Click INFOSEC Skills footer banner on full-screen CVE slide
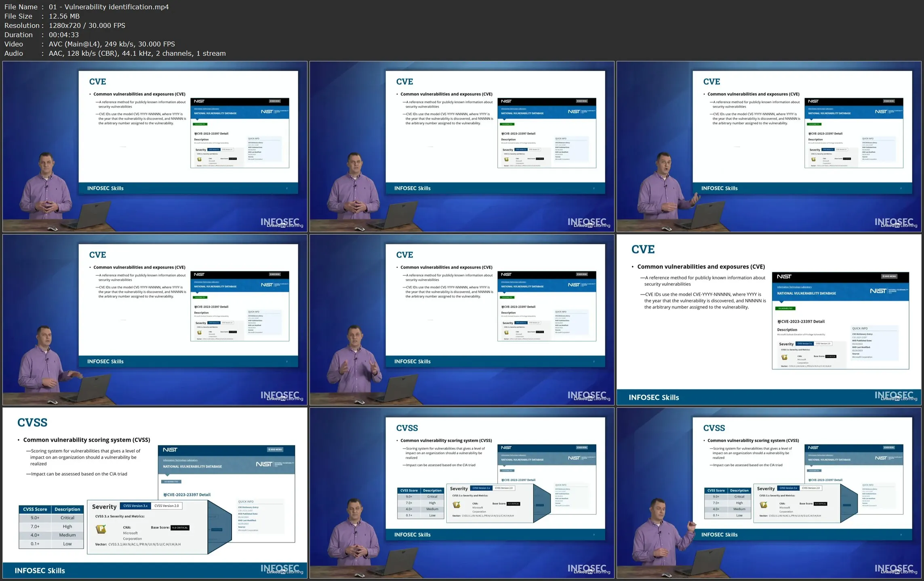924x581 pixels. [x=654, y=397]
